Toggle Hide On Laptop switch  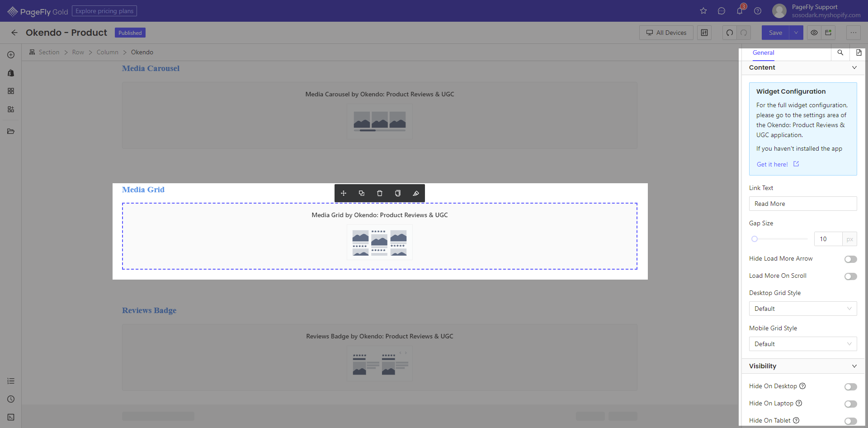tap(851, 404)
